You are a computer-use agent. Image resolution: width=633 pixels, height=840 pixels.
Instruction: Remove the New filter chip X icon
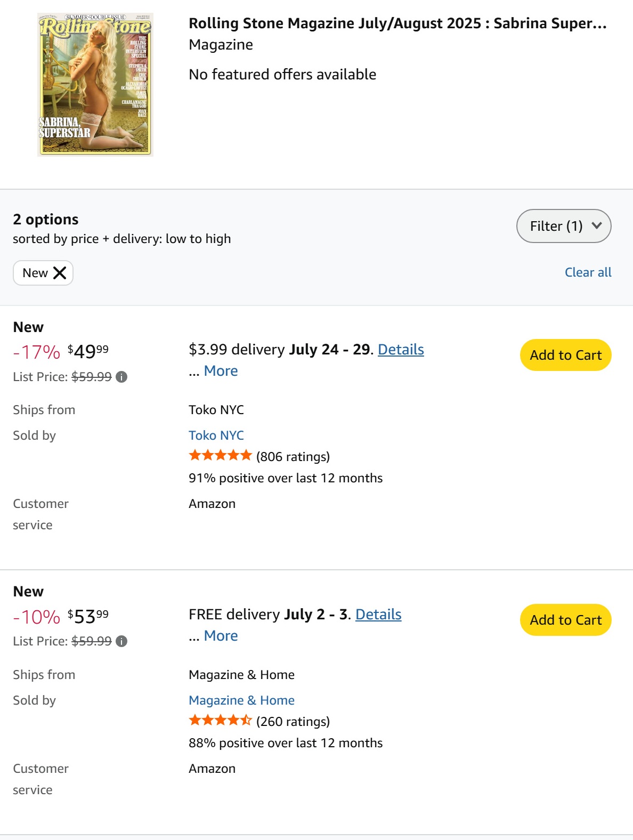click(x=60, y=273)
